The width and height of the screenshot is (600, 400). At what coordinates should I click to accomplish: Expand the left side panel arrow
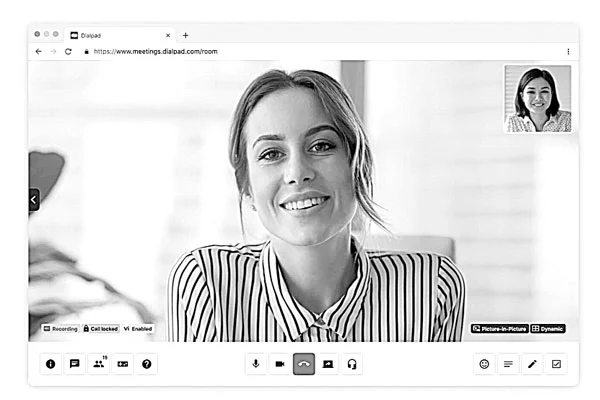coord(33,200)
